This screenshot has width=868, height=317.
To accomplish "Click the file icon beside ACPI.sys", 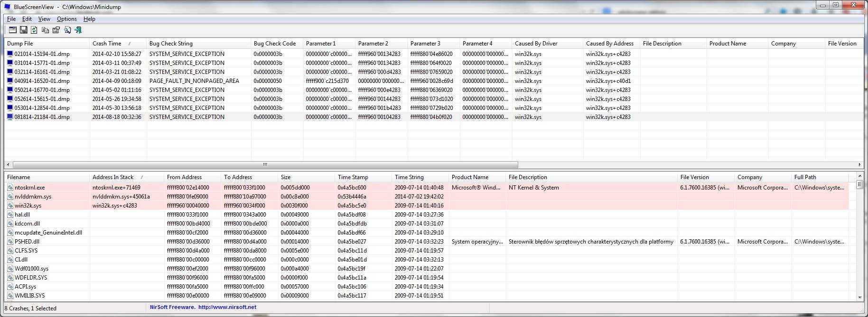I will 10,287.
